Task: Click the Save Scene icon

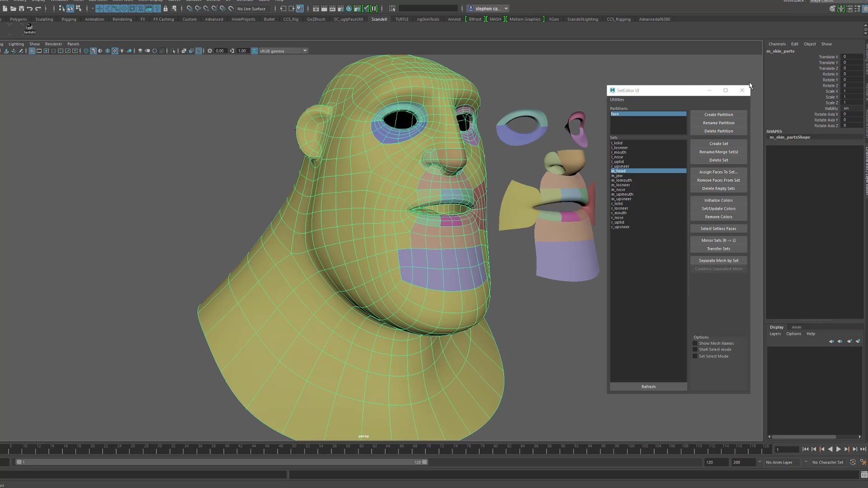Action: point(21,8)
